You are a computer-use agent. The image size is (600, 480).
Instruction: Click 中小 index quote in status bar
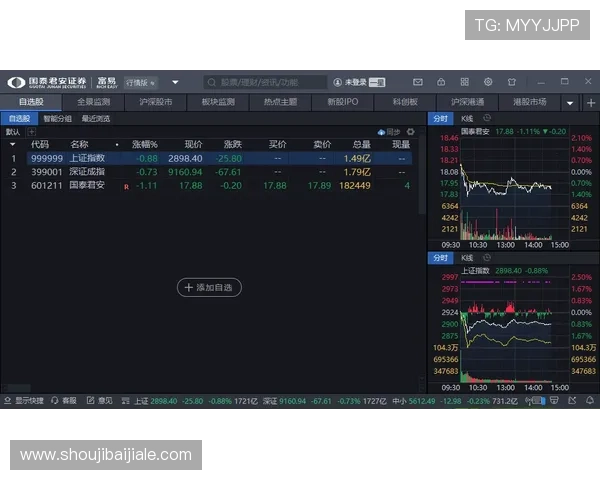(455, 401)
